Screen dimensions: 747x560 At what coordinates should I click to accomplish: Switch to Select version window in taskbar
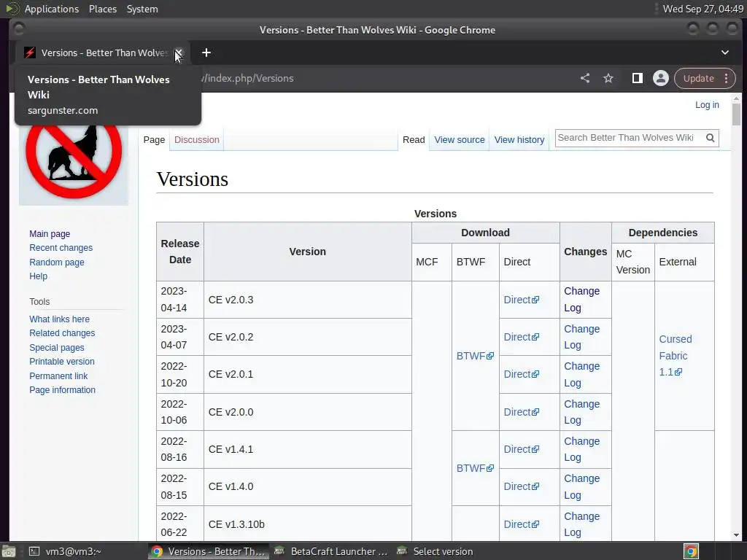coord(435,551)
